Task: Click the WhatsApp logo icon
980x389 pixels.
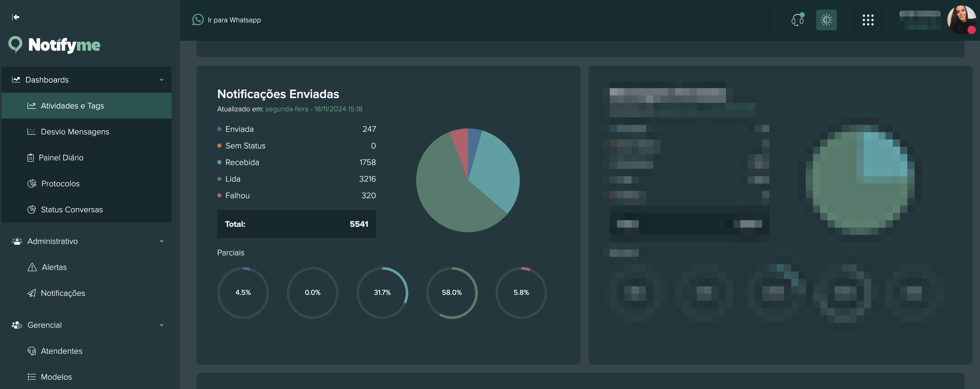Action: [198, 20]
